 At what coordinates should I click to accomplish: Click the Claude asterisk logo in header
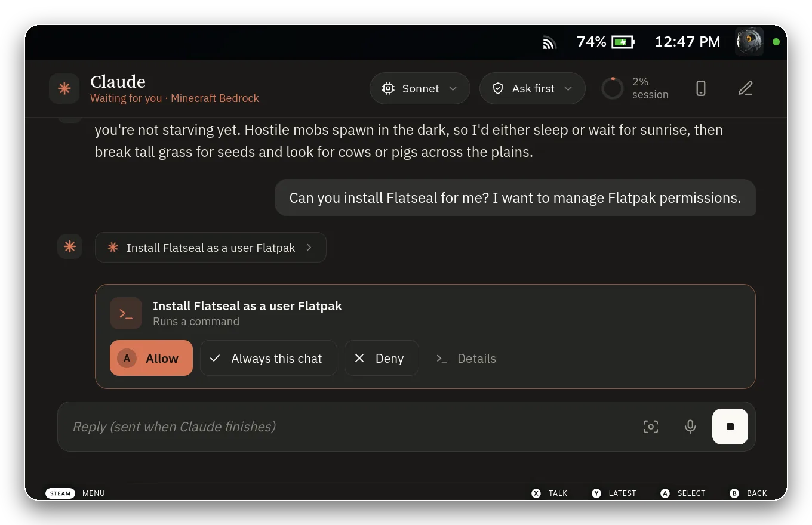click(64, 89)
